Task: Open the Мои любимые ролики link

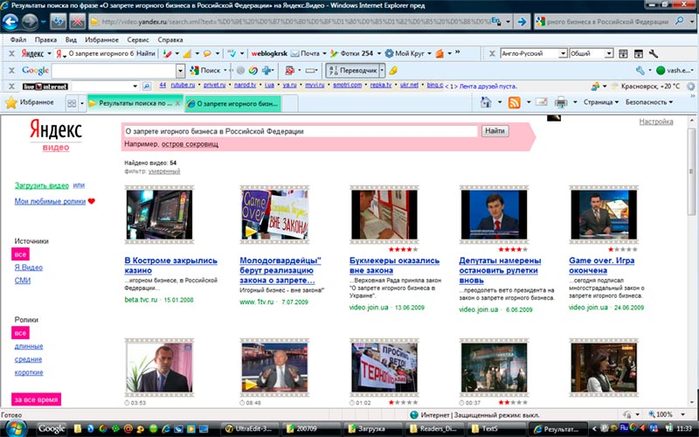Action: tap(50, 201)
